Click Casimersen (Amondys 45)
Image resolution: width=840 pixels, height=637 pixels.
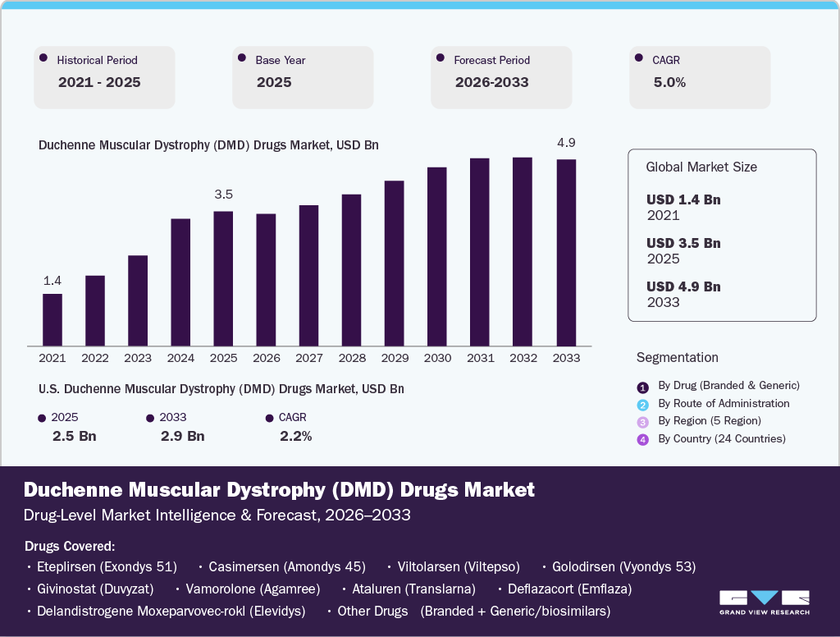point(287,566)
